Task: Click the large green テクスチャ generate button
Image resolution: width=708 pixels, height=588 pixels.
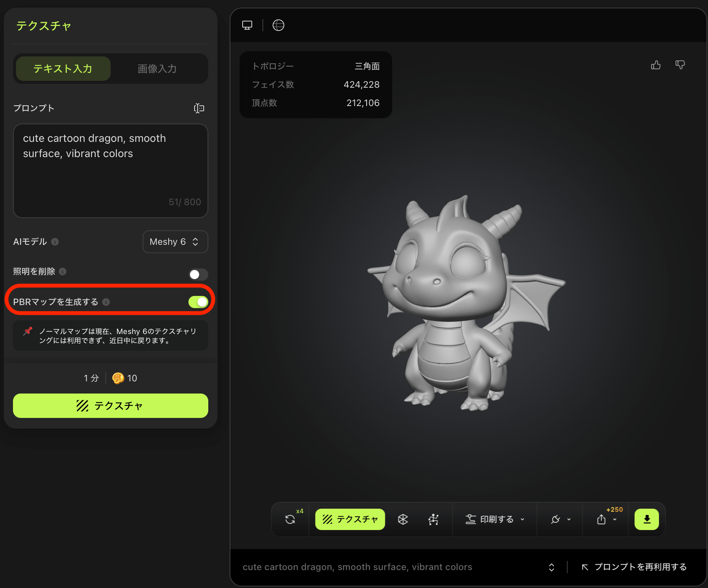Action: coord(110,406)
